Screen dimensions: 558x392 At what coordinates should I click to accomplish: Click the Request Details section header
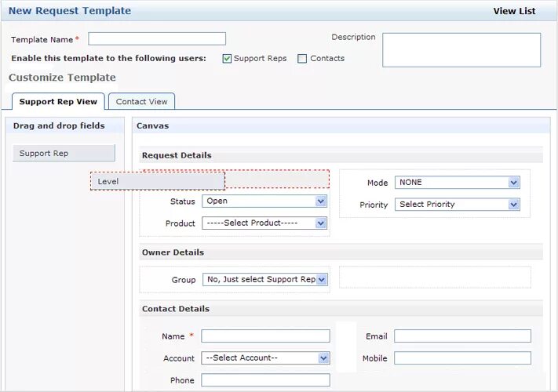tap(341, 155)
